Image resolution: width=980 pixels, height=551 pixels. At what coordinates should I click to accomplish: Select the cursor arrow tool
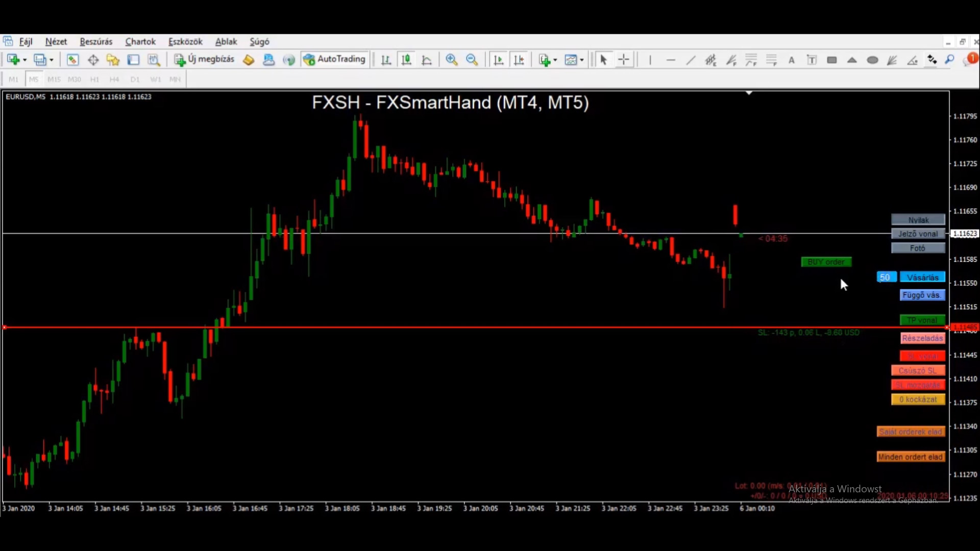click(603, 60)
